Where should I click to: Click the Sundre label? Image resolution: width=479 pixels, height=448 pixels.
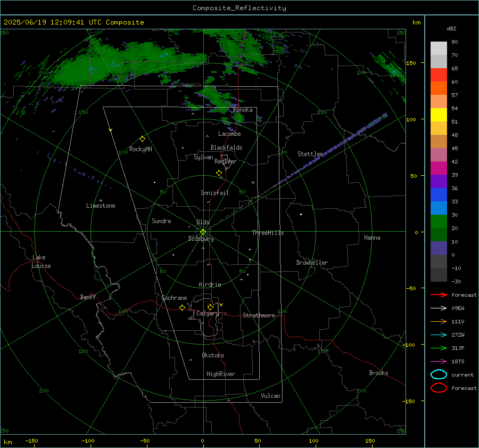tap(161, 221)
